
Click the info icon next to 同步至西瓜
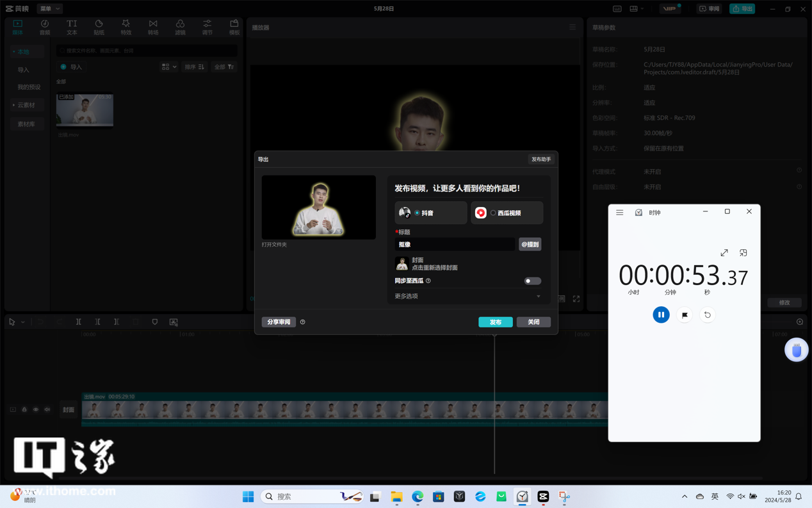[x=428, y=281]
